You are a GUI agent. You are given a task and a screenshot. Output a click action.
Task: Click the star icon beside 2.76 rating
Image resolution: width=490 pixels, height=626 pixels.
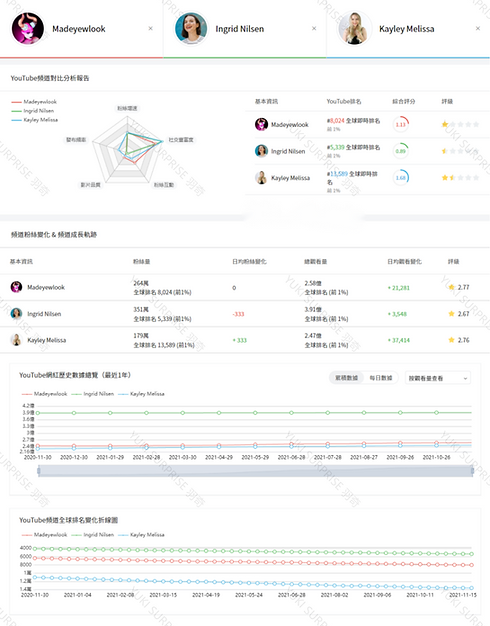coord(452,340)
